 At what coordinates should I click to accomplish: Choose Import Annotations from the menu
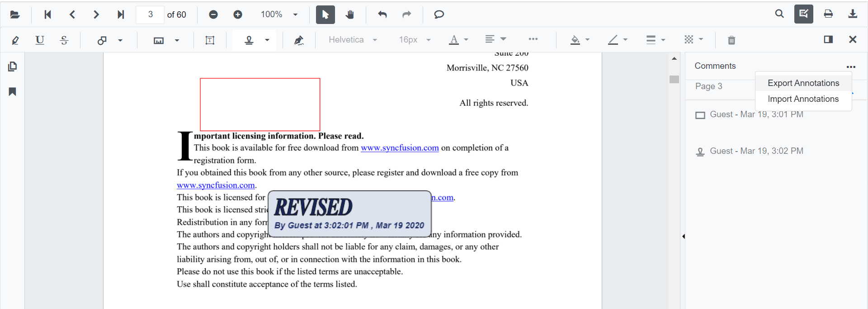point(803,99)
